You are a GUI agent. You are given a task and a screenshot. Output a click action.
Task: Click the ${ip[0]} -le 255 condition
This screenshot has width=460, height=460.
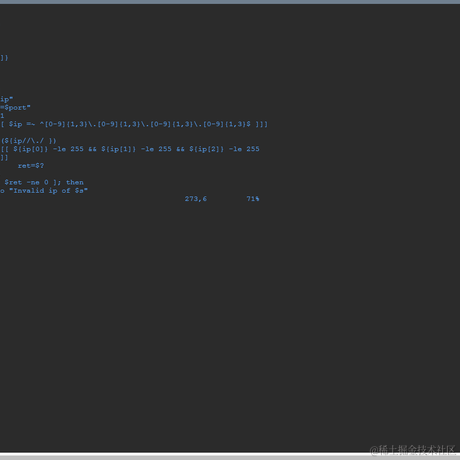point(48,149)
